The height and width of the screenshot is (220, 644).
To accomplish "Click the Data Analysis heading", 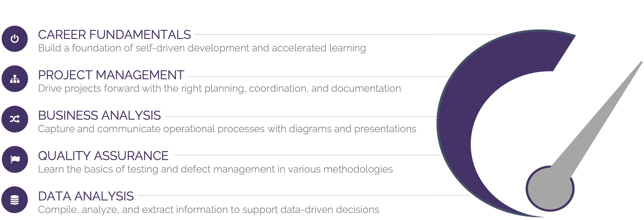I will pos(86,196).
